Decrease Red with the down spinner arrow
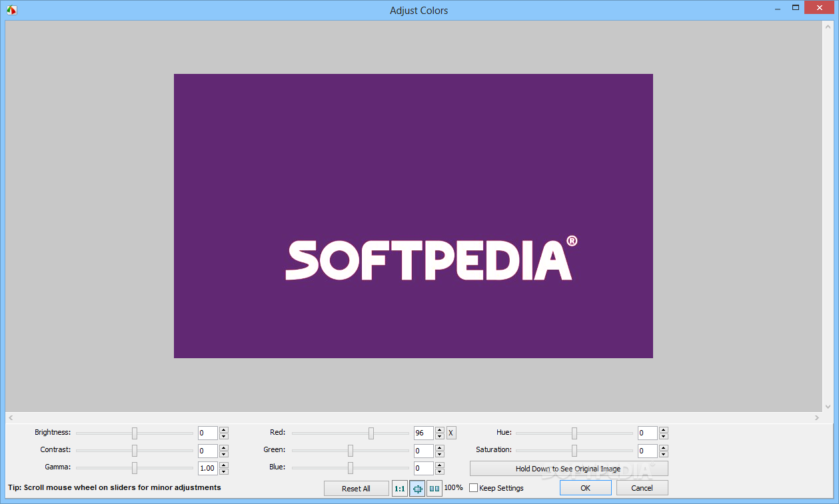Image resolution: width=839 pixels, height=504 pixels. pos(440,437)
